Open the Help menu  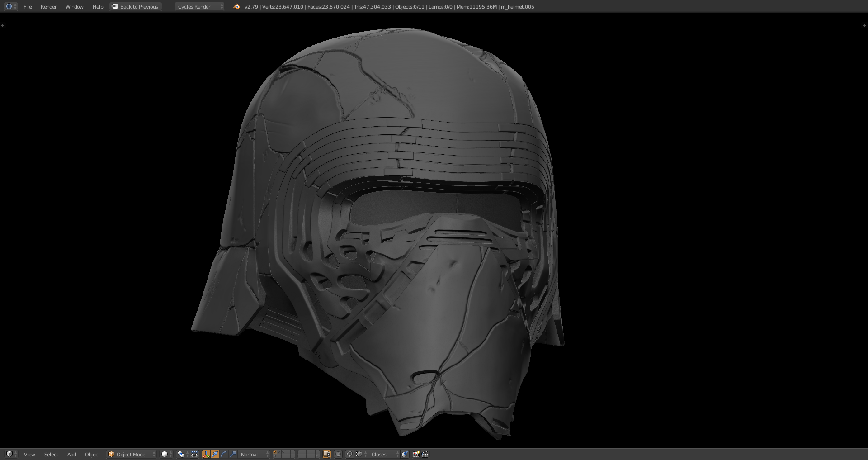(98, 7)
